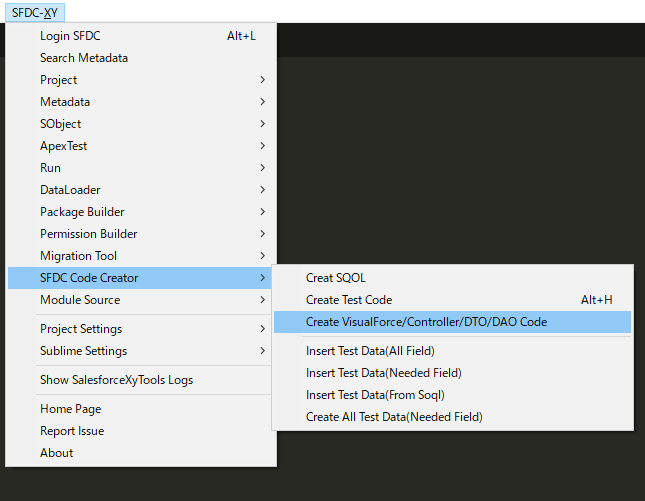Click the SFDC-XY menu bar item
Viewport: 645px width, 501px height.
coord(35,13)
